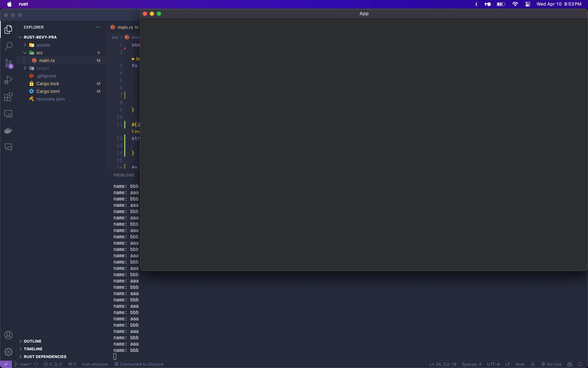Click the main* git branch in status bar
The height and width of the screenshot is (368, 588).
point(23,364)
